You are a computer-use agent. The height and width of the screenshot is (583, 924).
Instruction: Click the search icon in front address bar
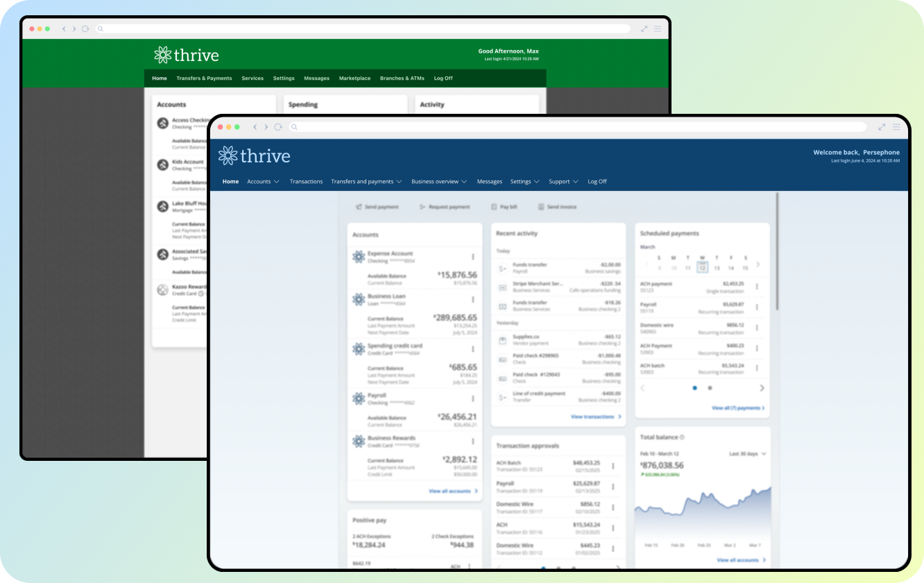[x=294, y=127]
